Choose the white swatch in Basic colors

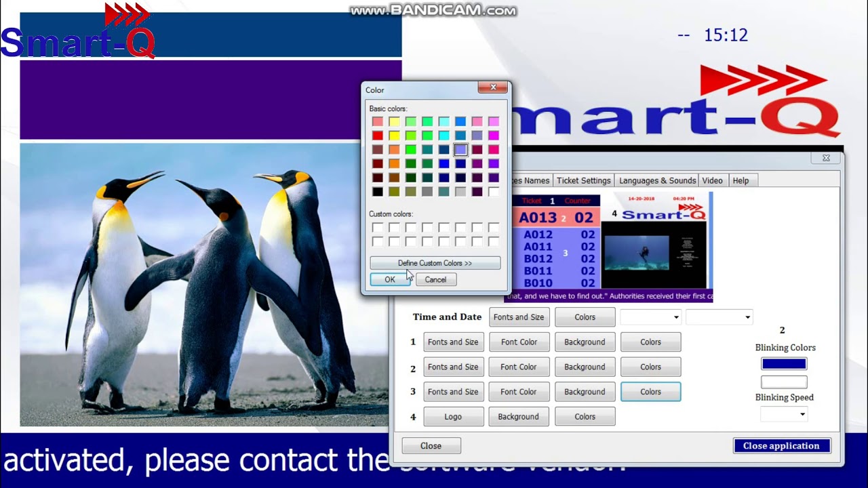494,192
